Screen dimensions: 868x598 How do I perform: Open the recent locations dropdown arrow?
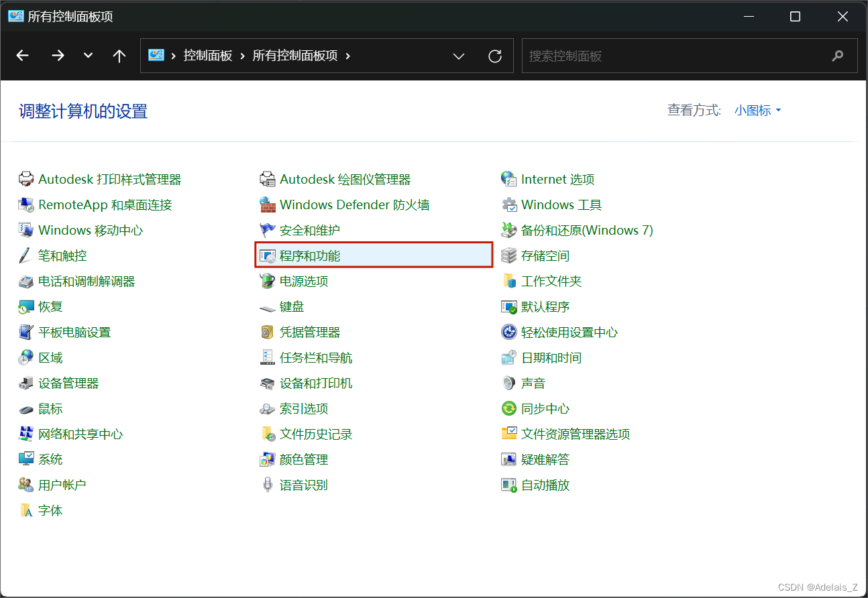88,56
